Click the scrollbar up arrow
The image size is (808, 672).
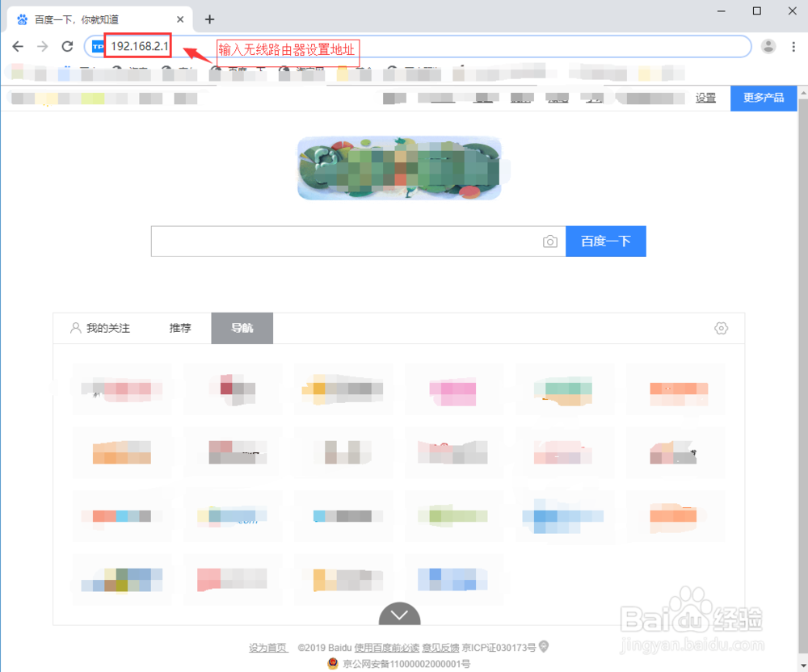[803, 92]
